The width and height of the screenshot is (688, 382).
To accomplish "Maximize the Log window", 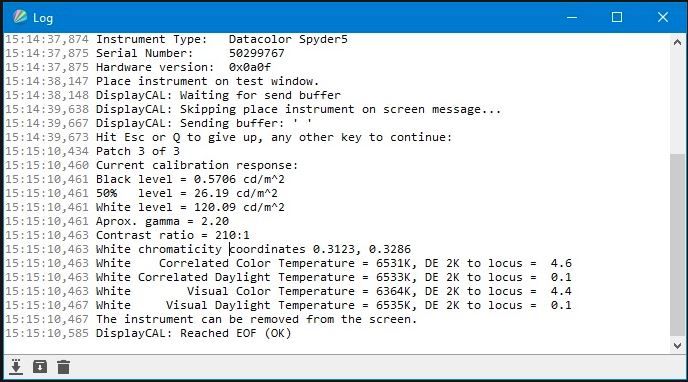I will click(617, 18).
